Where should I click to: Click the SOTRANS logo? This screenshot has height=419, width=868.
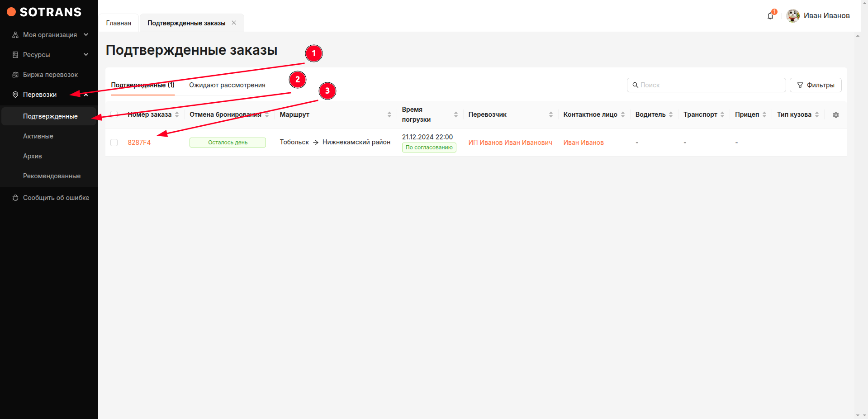[44, 12]
